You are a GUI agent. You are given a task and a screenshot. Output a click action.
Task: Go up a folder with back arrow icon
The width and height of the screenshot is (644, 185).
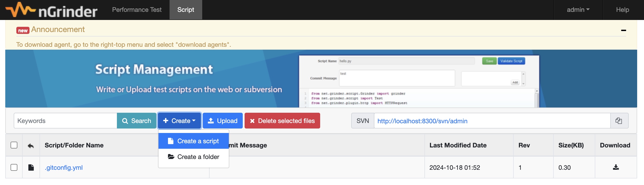(x=31, y=146)
